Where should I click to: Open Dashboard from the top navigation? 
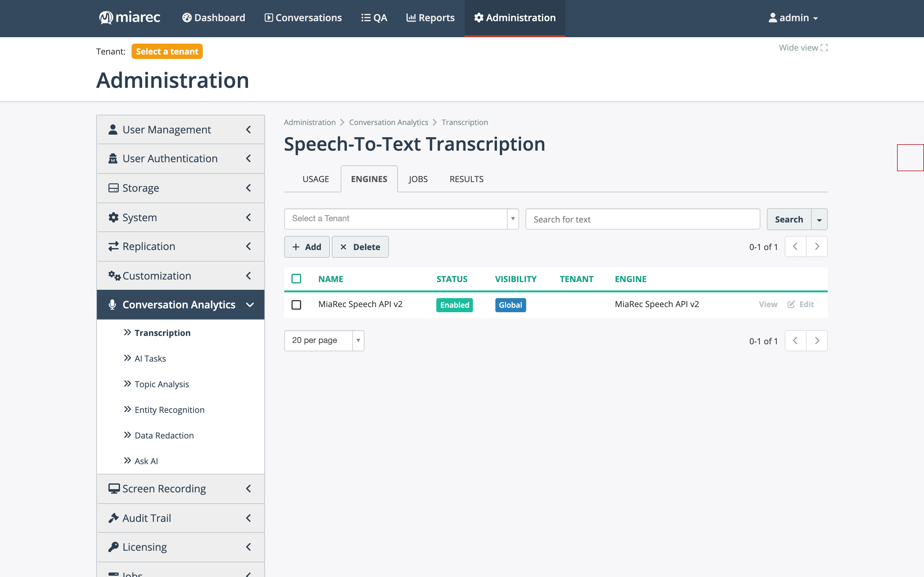213,18
